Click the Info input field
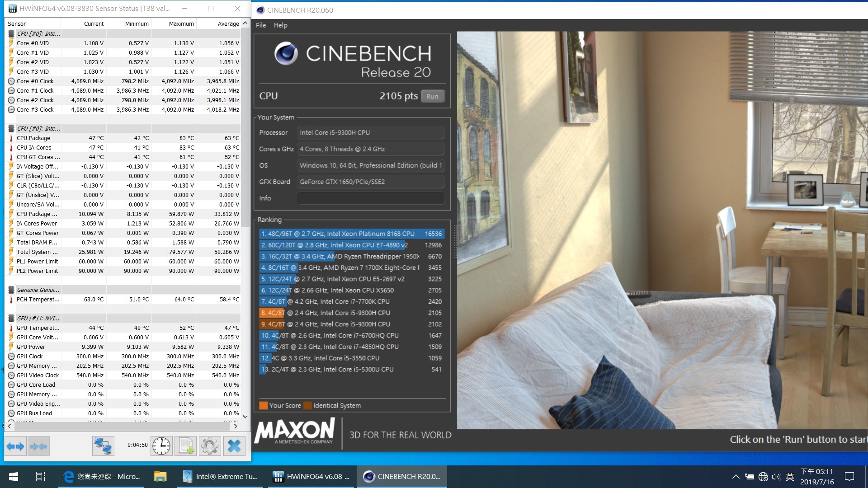This screenshot has width=868, height=488. (371, 198)
